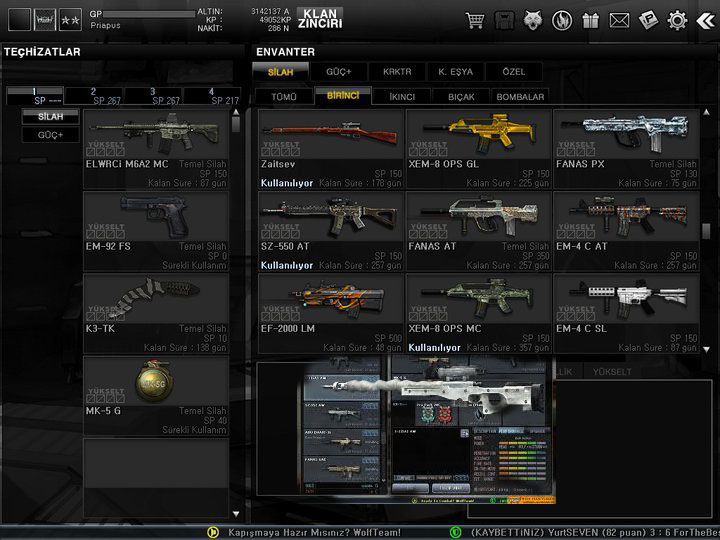720x540 pixels.
Task: Select loadout slot 1
Action: pyautogui.click(x=35, y=96)
